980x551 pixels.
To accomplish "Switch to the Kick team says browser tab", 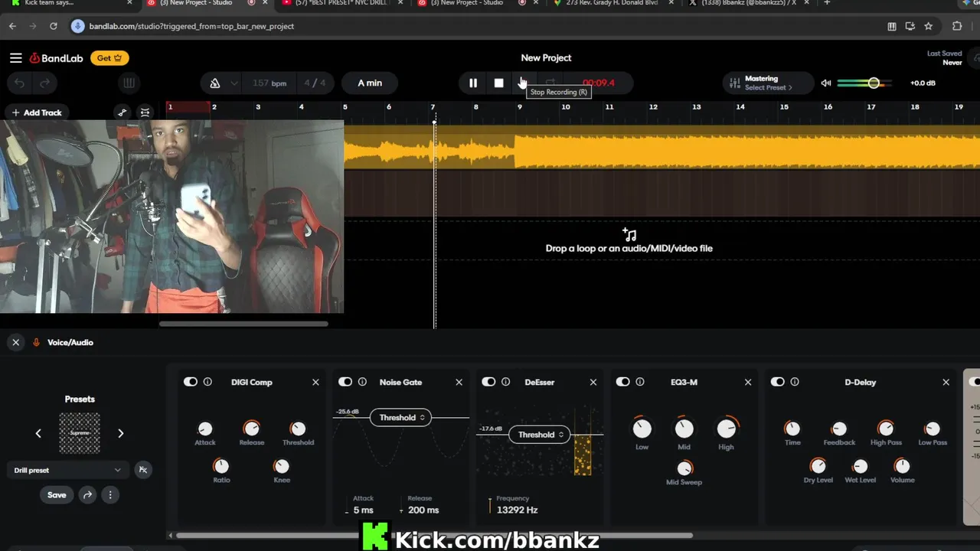I will click(x=69, y=4).
